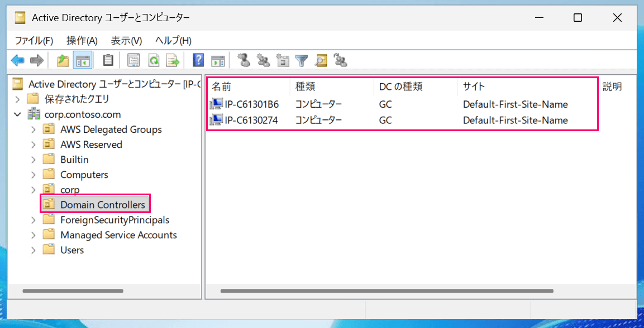This screenshot has height=328, width=644.
Task: Expand the Computers container
Action: click(34, 175)
